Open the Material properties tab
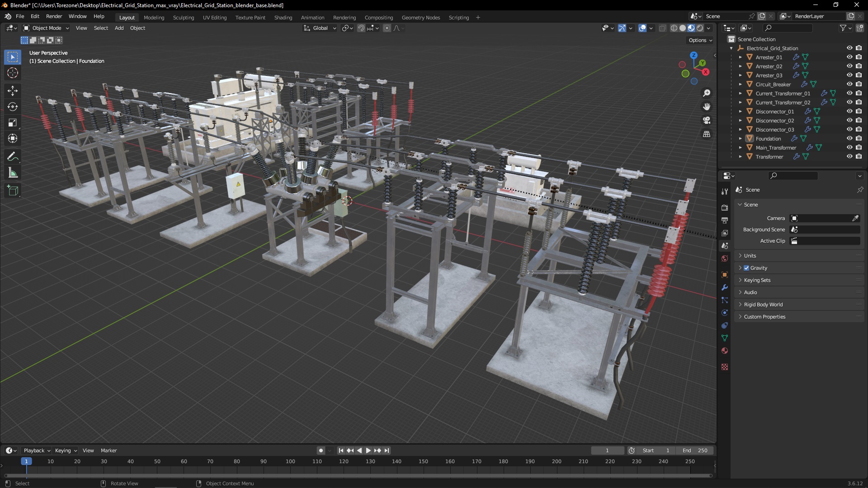 point(725,351)
